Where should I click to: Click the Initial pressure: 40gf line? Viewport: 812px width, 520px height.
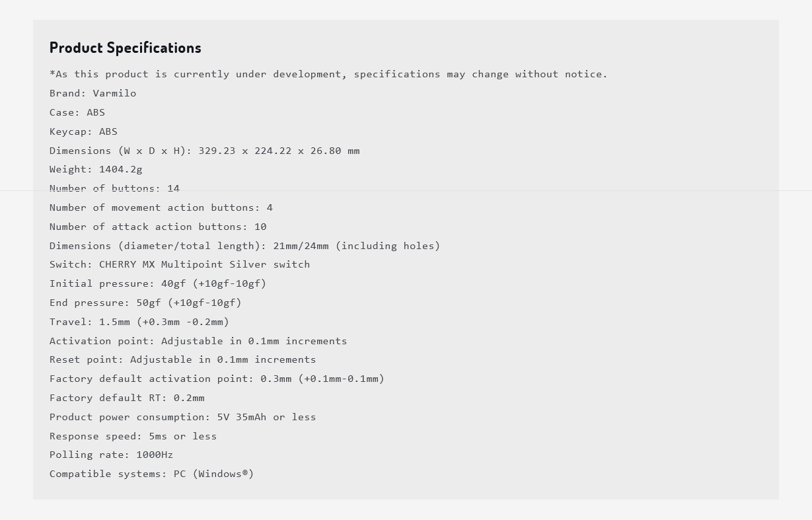click(158, 283)
